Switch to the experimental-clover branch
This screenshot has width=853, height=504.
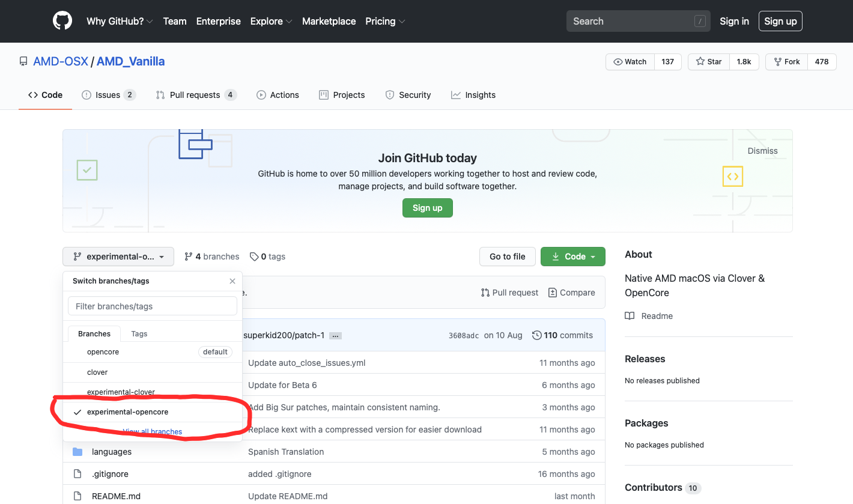[x=153, y=392]
